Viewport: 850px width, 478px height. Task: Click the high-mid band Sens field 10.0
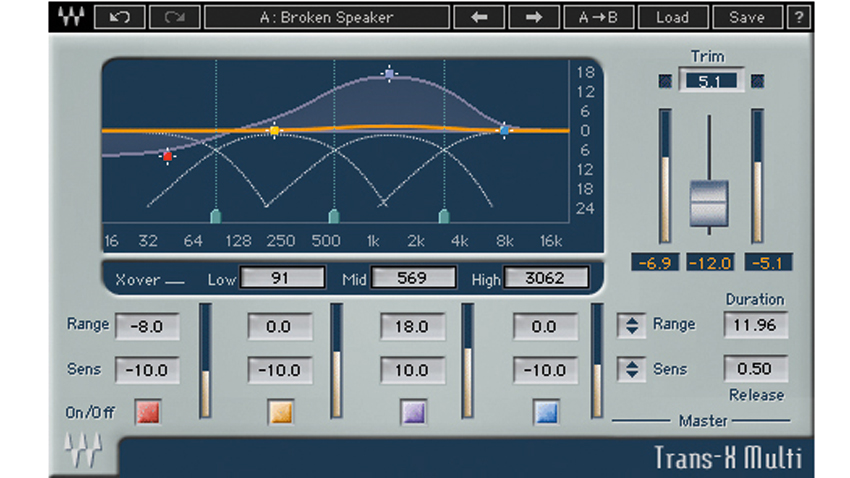(x=413, y=370)
